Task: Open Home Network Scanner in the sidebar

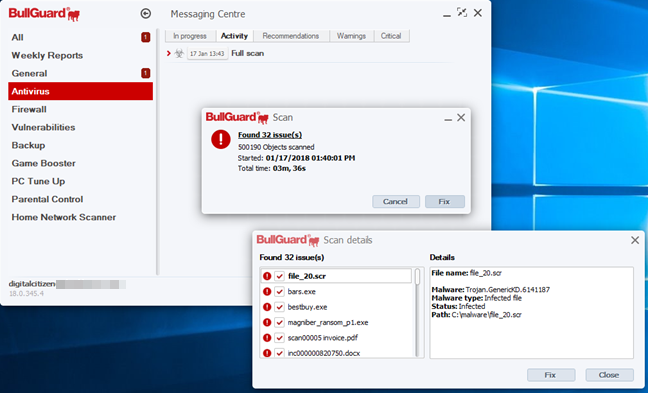Action: (x=81, y=217)
